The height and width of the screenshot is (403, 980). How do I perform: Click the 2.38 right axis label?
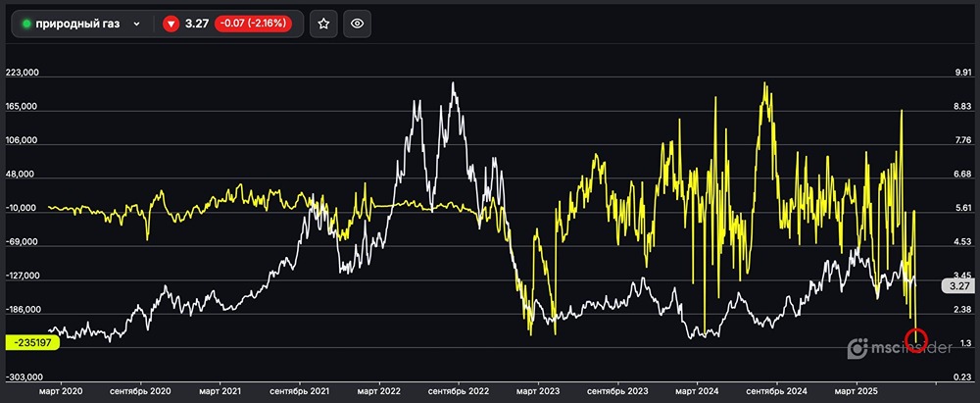click(960, 310)
